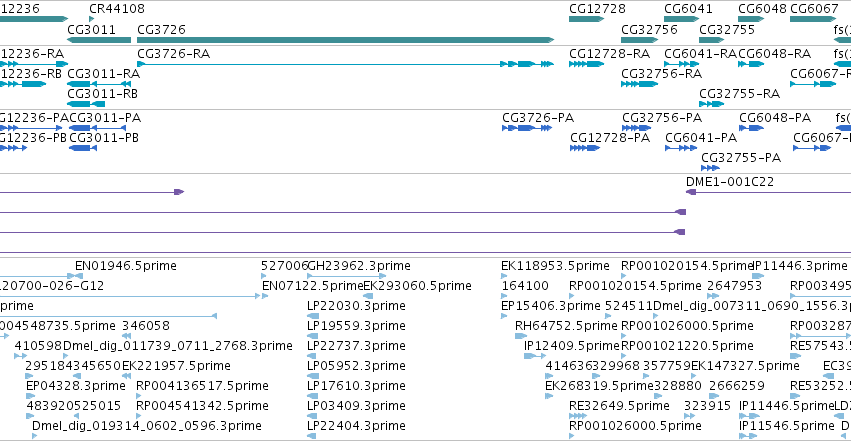This screenshot has height=441, width=851.
Task: Open EST LP22737.3prime
Action: click(356, 346)
